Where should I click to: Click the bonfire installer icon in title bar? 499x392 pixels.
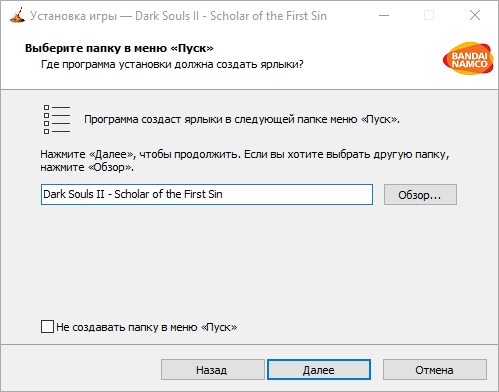pos(17,15)
